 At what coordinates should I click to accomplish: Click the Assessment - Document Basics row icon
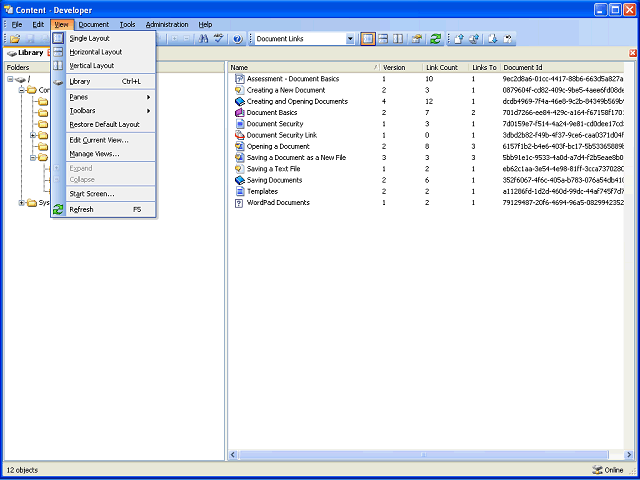(239, 79)
